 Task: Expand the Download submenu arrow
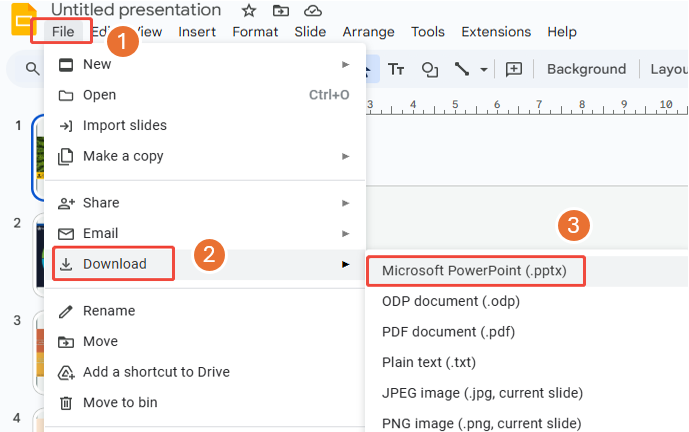(x=345, y=264)
